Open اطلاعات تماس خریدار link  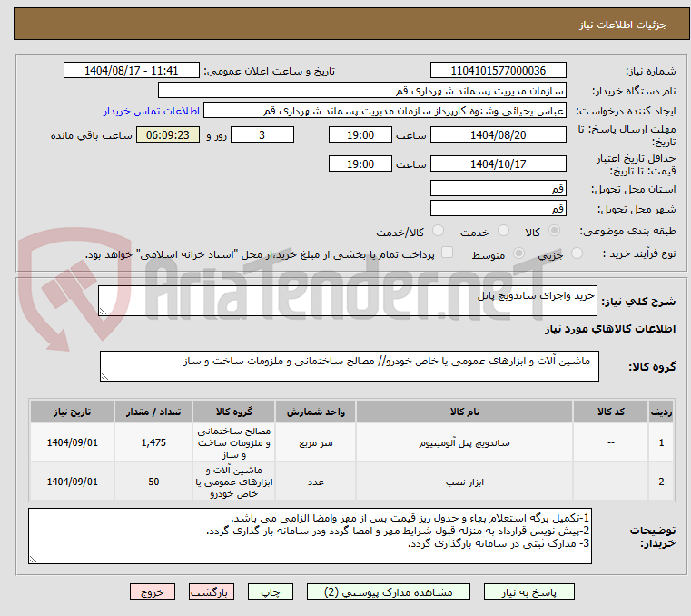151,111
